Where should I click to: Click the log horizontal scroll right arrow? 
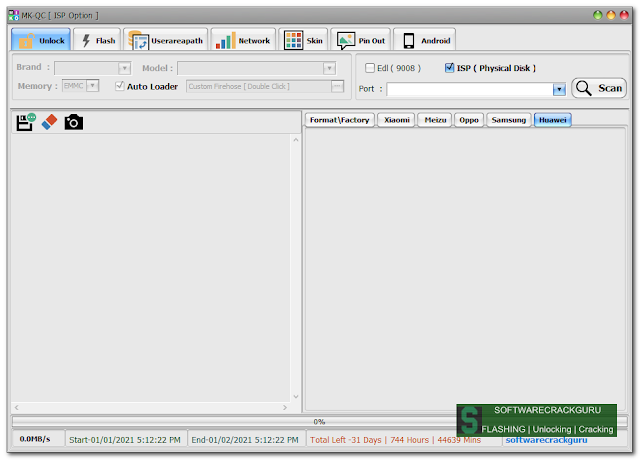(x=285, y=407)
